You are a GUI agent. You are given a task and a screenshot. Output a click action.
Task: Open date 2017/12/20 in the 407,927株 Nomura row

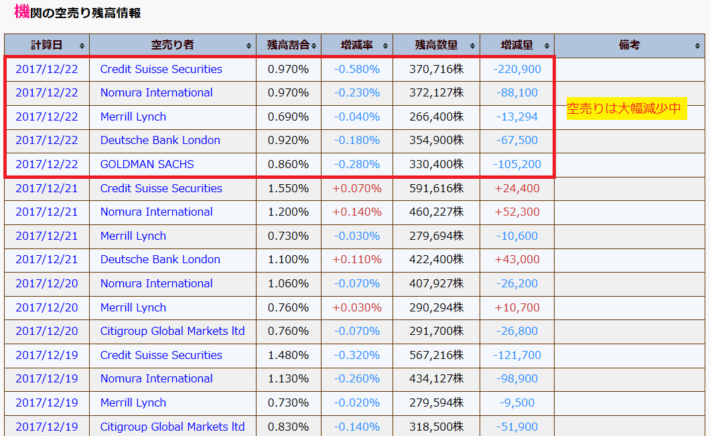coord(47,283)
